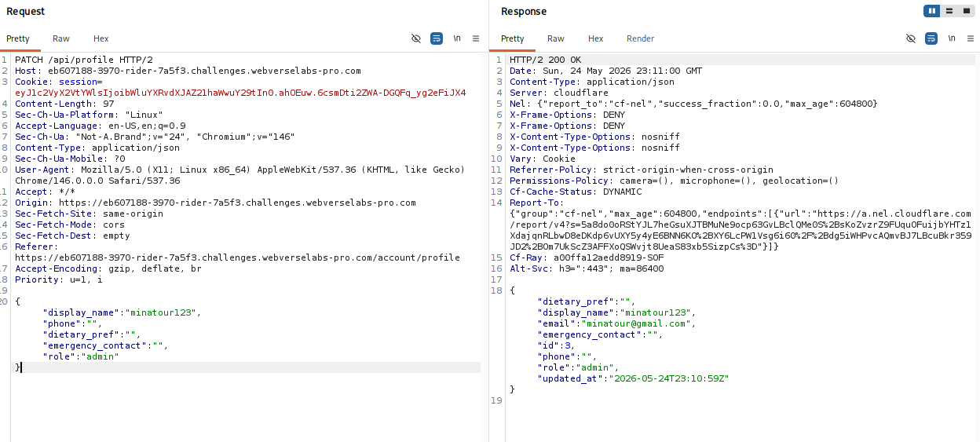980x442 pixels.
Task: Click the PATCH /api/profile HTTP/2 request line
Action: (x=84, y=60)
